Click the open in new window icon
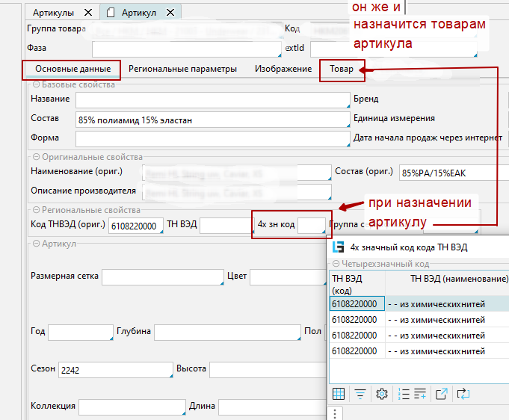The image size is (509, 420). pyautogui.click(x=442, y=394)
